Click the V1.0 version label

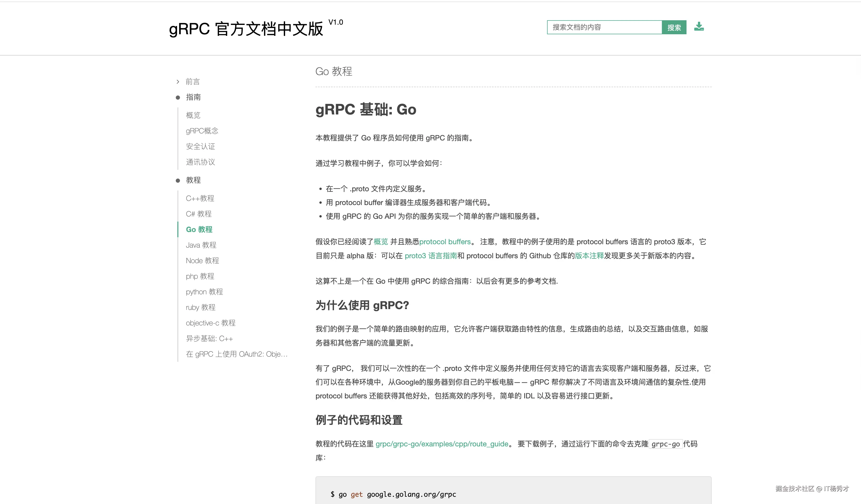point(336,22)
